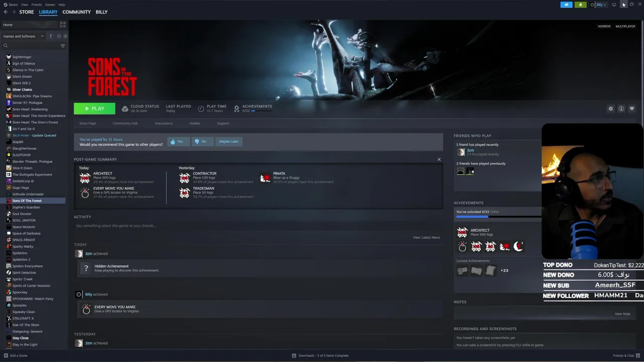
Task: Select Skull Hotel - Update Queued
Action: (34, 135)
